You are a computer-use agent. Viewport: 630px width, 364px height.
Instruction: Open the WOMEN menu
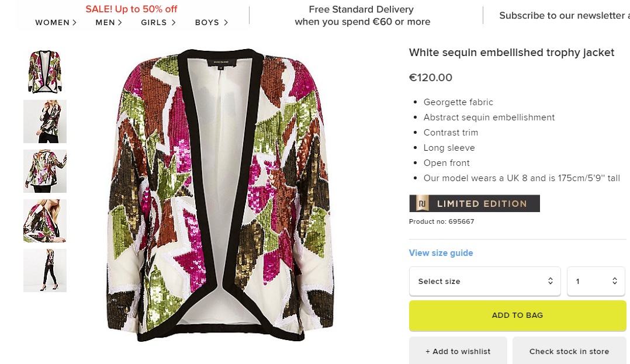pyautogui.click(x=56, y=23)
